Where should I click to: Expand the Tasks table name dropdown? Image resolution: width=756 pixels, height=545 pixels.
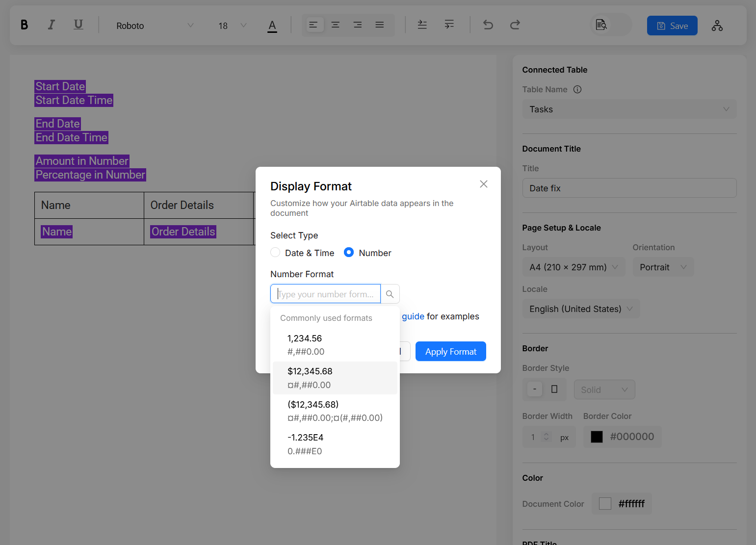629,109
